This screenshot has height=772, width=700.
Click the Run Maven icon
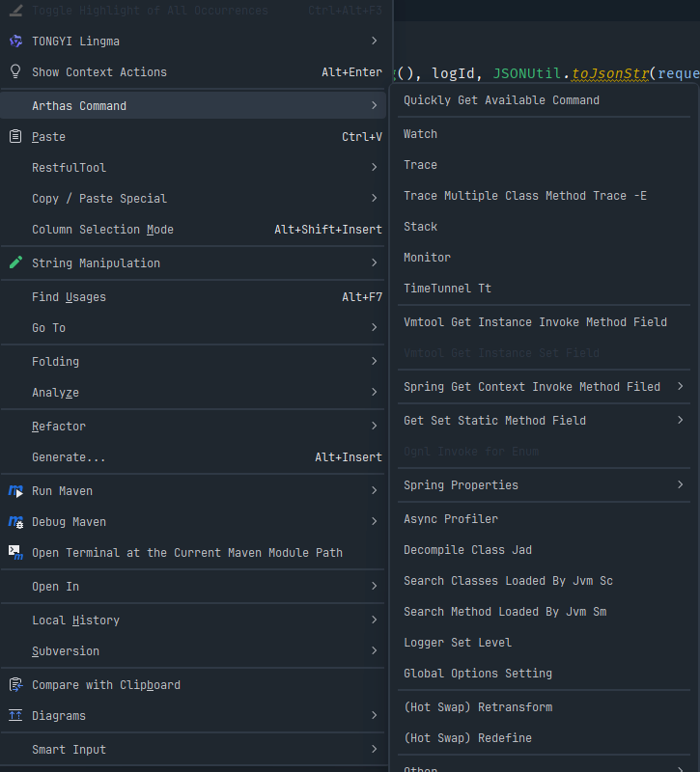tap(15, 491)
